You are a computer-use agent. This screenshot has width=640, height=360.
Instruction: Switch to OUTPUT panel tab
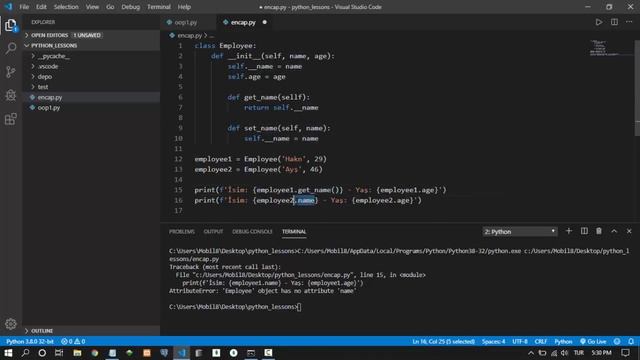click(x=213, y=231)
